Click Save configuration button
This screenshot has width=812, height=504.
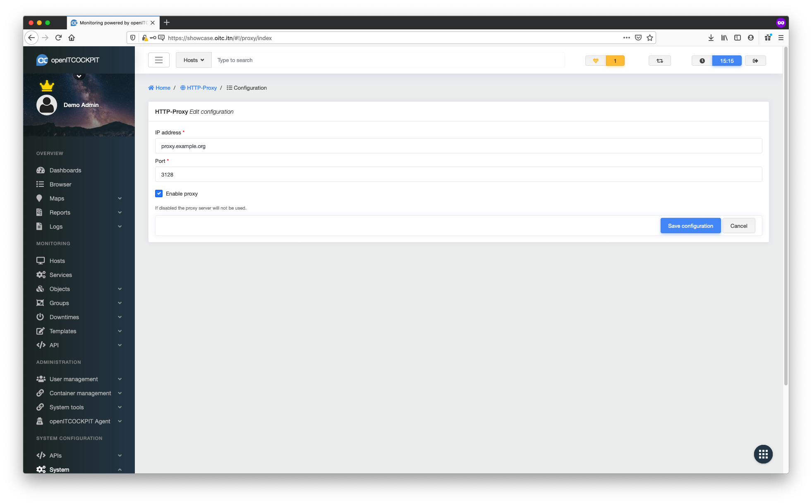coord(690,226)
